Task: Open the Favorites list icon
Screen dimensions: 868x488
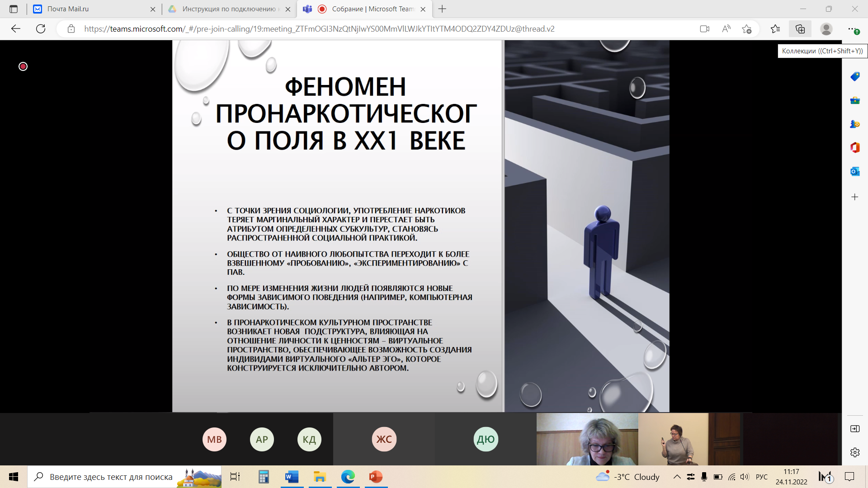Action: (x=775, y=29)
